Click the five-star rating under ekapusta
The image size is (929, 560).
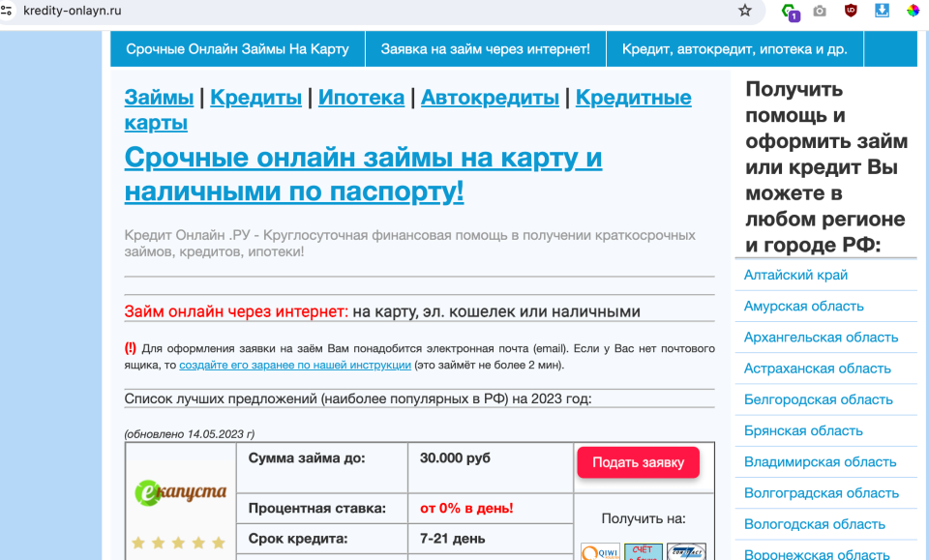click(x=178, y=543)
